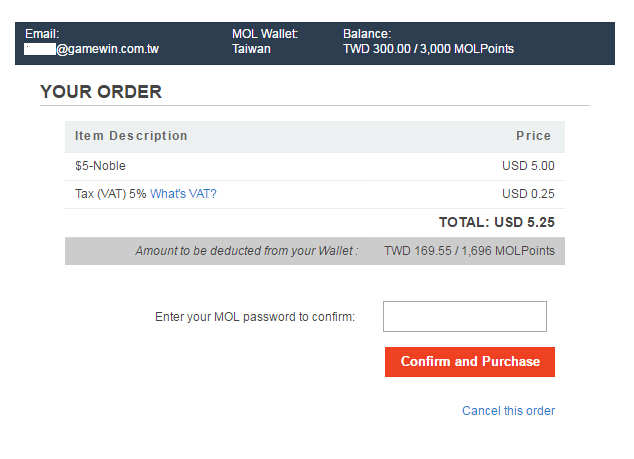Click the MOL Wallet: label in header
The width and height of the screenshot is (634, 459).
[x=265, y=34]
